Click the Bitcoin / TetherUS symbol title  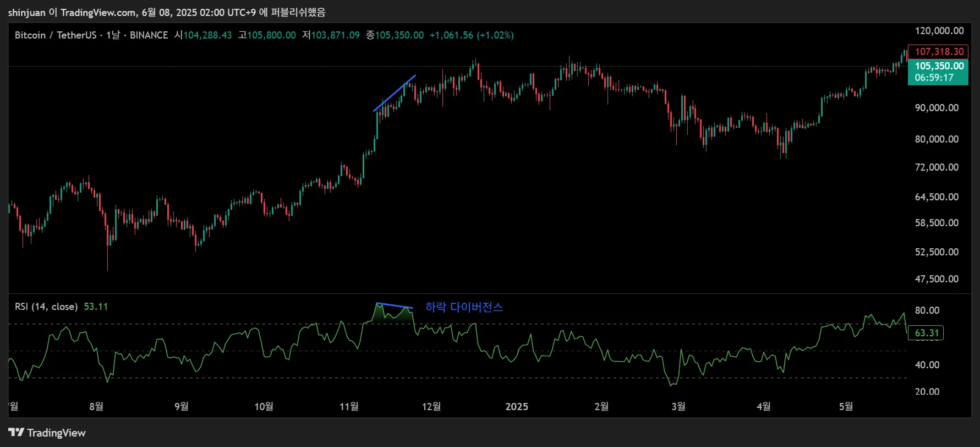(x=55, y=35)
